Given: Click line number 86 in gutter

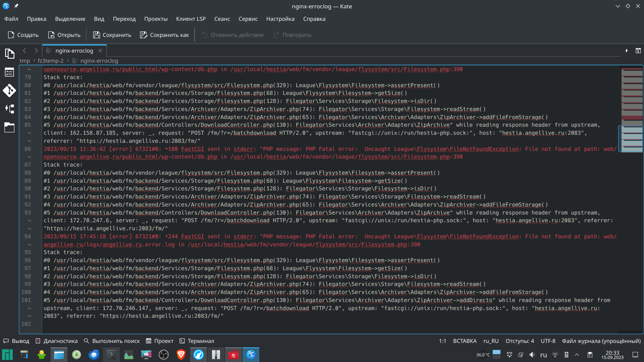Looking at the screenshot, I should coord(28,149).
